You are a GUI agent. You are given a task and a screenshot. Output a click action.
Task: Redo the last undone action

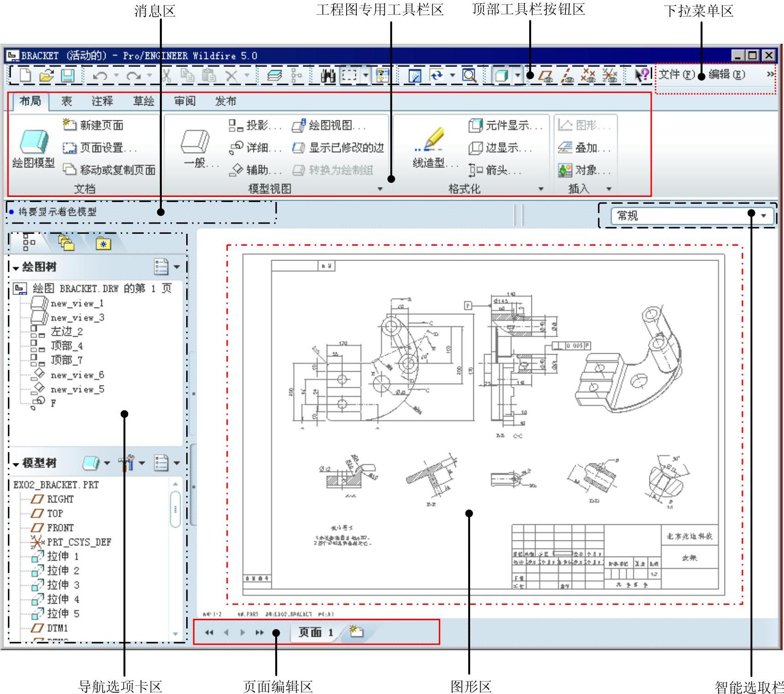[x=134, y=75]
